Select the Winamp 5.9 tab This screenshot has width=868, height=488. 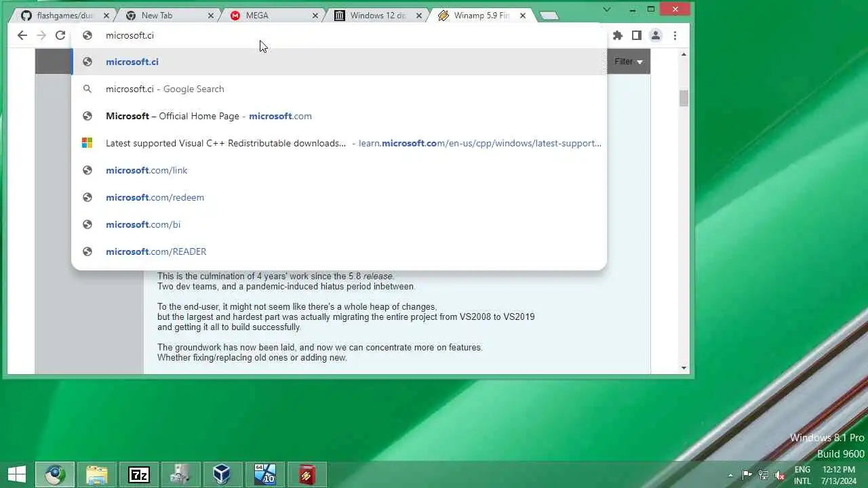pos(481,15)
